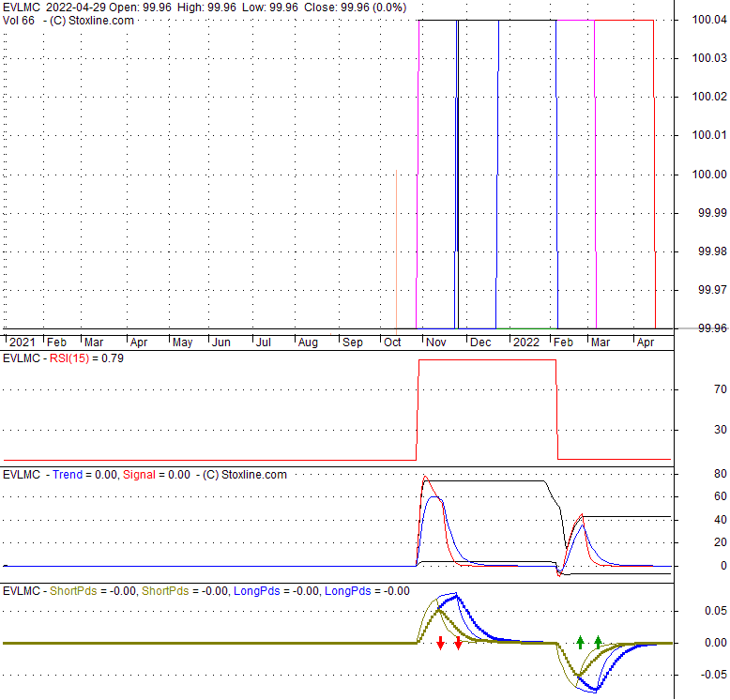Select the Oct label on time axis

[x=392, y=342]
